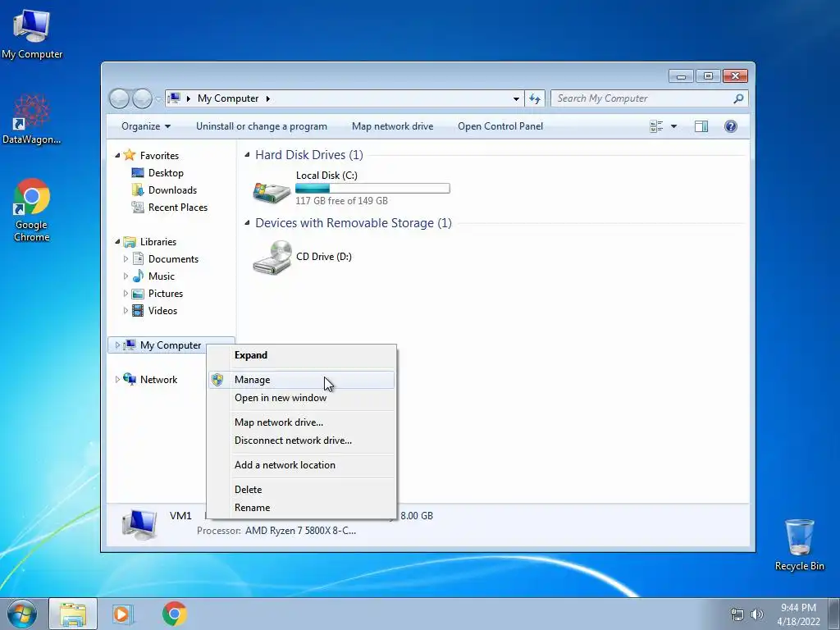Refresh the My Computer view

tap(535, 98)
